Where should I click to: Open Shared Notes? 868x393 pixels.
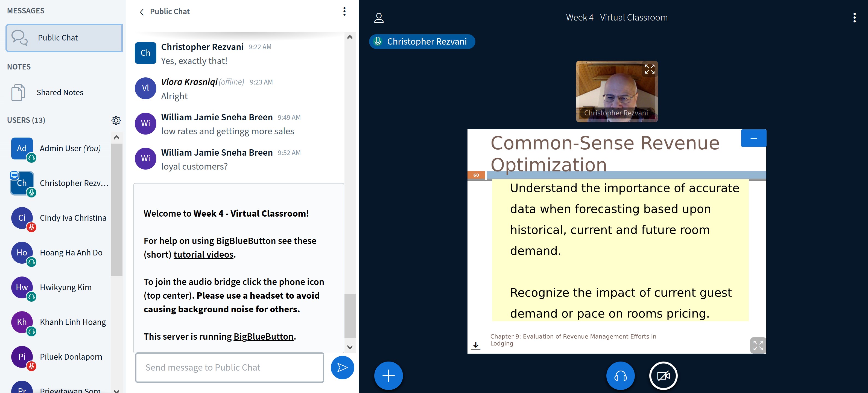pos(60,92)
